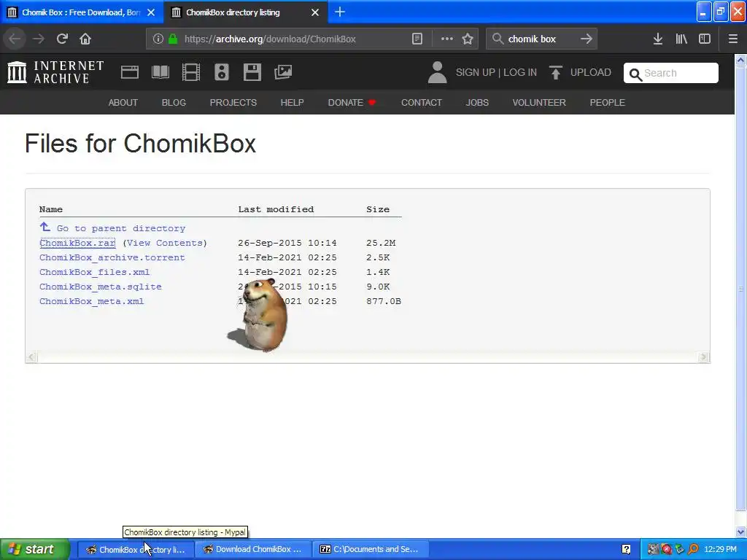Open ChomikBox_archive.torrent link
This screenshot has height=560, width=747.
point(112,257)
